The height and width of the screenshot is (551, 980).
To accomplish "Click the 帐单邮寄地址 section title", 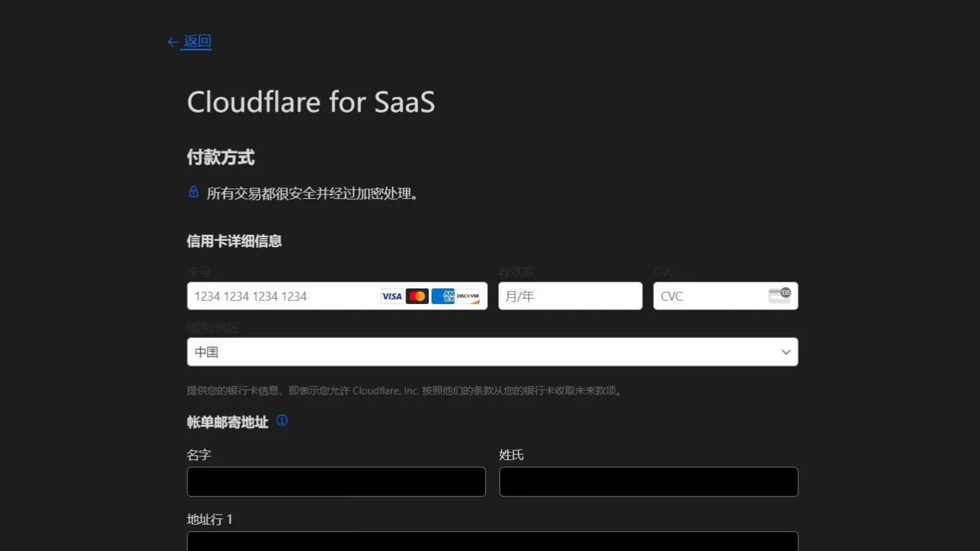I will (x=228, y=422).
